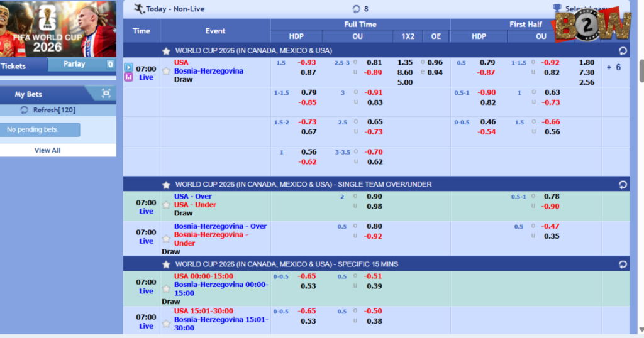Expand more markets with the +6 link
Viewport: 644px width, 338px height.
[614, 67]
